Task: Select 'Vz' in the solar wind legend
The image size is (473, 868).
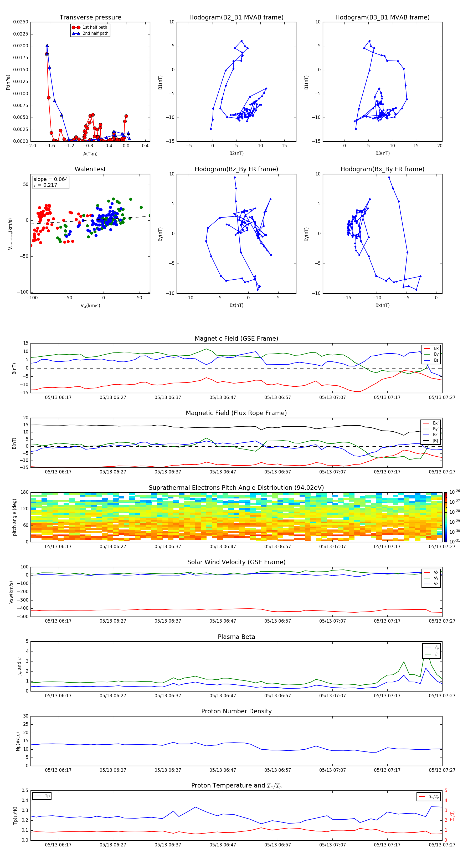Action: (431, 584)
